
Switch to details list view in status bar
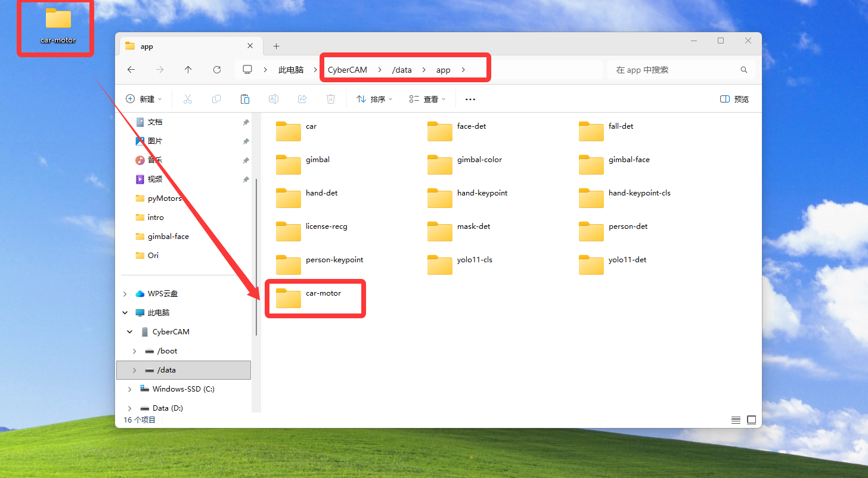[x=736, y=420]
